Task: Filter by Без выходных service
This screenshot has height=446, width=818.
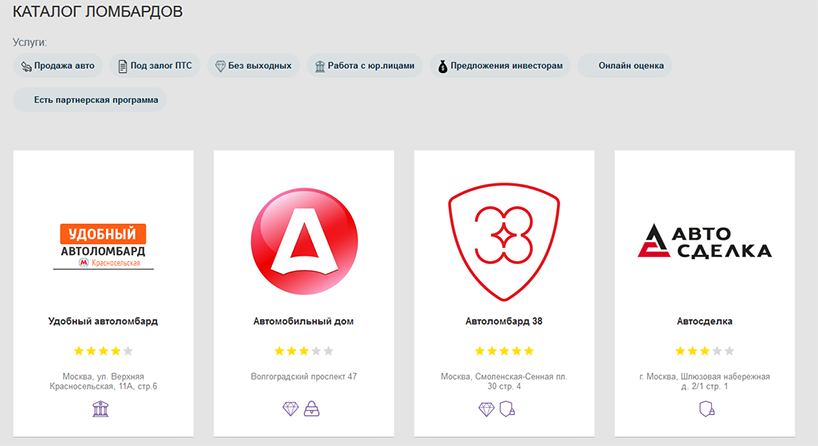Action: (x=254, y=66)
